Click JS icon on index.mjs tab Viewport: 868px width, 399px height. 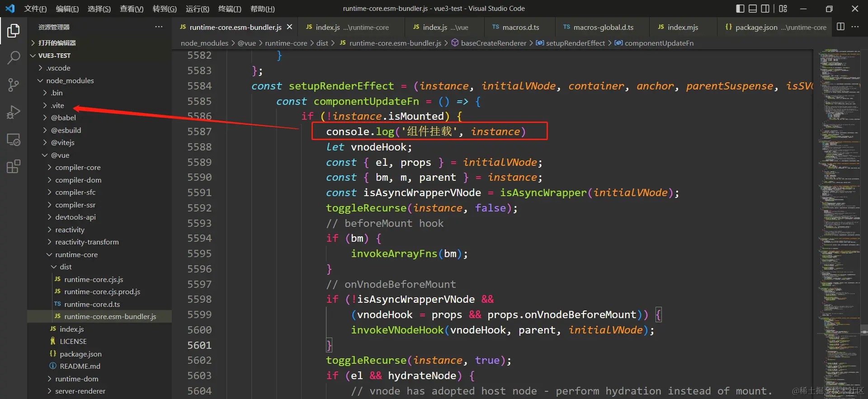(661, 27)
